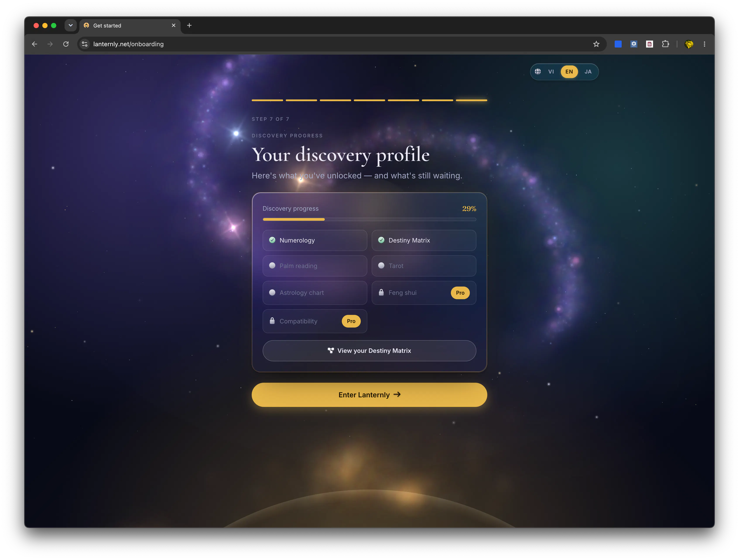Open the Numerology card
The height and width of the screenshot is (560, 739).
click(x=315, y=240)
